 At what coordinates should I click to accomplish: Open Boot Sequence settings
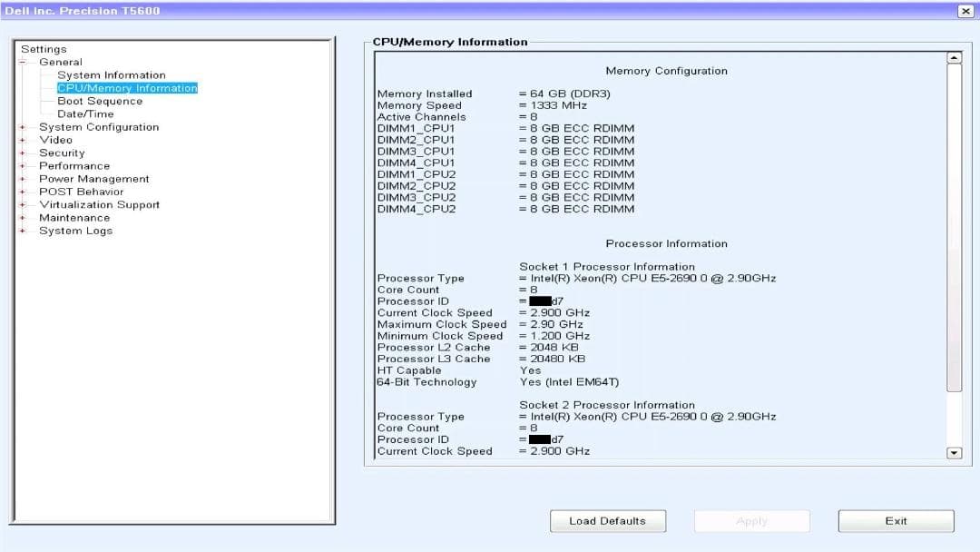coord(100,102)
